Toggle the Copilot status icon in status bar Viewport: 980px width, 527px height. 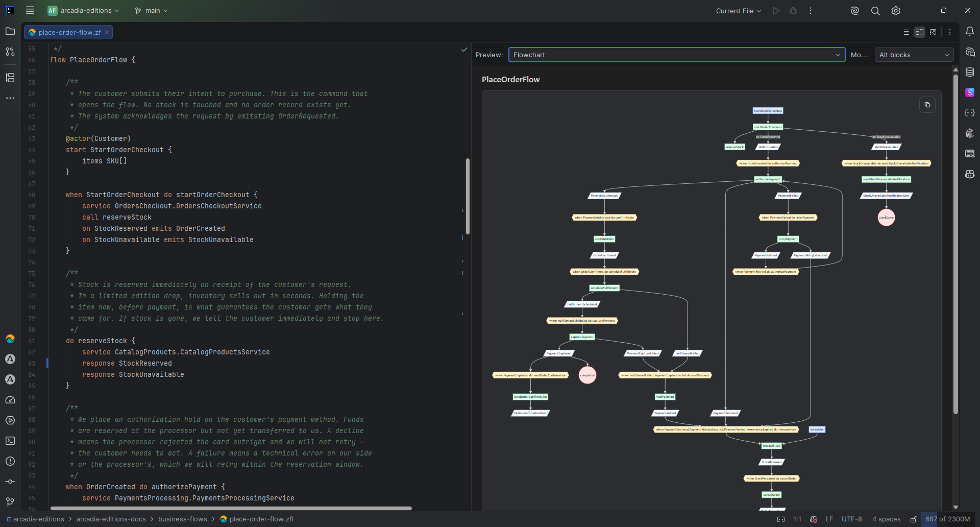pos(814,519)
